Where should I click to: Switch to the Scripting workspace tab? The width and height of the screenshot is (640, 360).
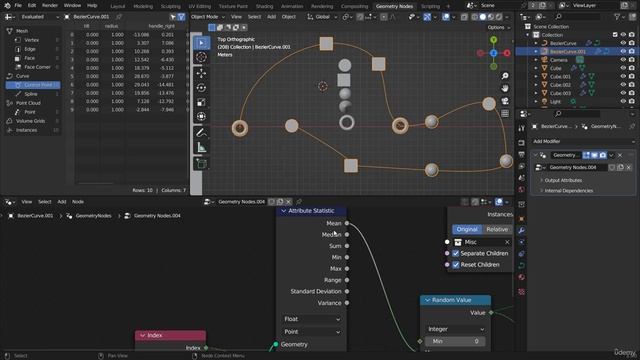(x=430, y=6)
